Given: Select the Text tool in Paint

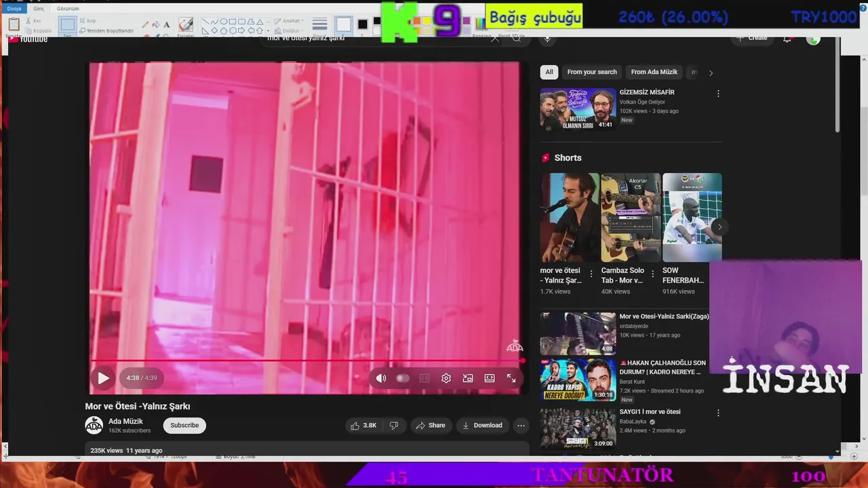Looking at the screenshot, I should (x=167, y=25).
